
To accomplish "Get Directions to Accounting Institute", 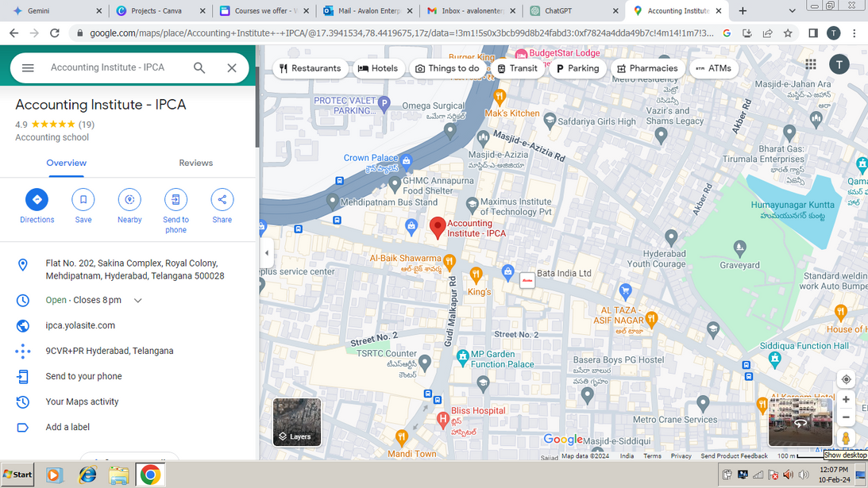I will tap(37, 200).
